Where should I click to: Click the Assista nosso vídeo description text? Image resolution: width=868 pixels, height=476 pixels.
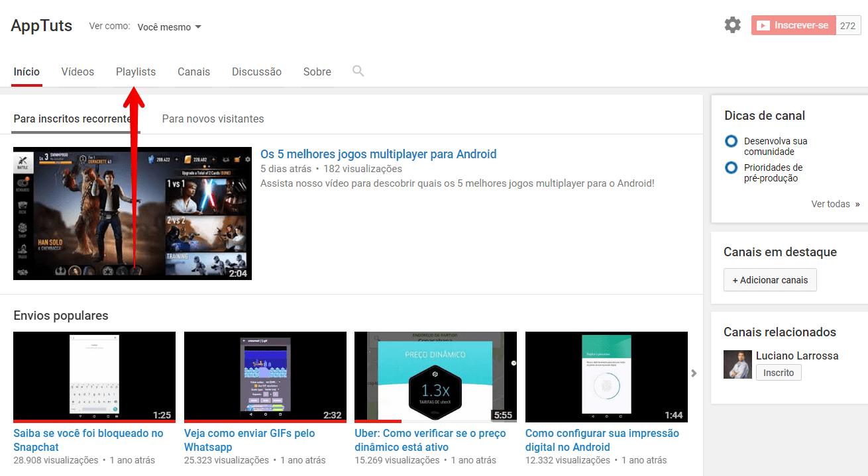coord(457,183)
